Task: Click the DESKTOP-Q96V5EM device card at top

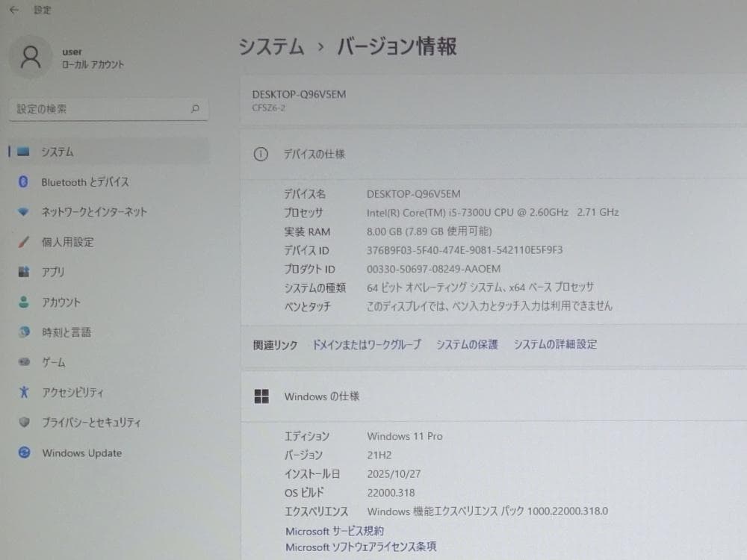Action: [494, 101]
